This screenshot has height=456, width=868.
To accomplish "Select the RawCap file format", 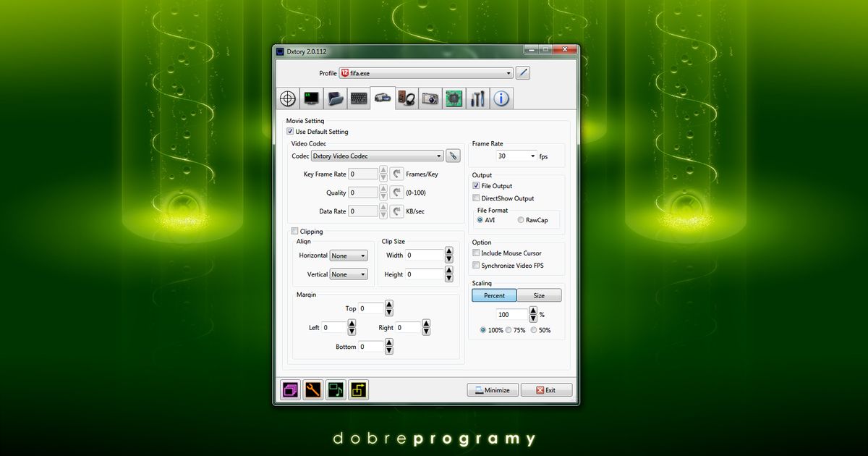I will [519, 220].
